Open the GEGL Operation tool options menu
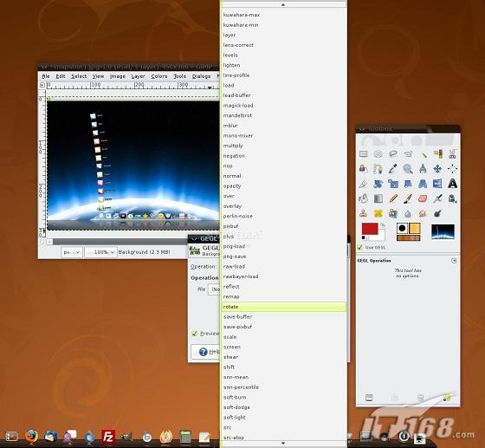Viewport: 485px width, 448px height. [x=454, y=261]
